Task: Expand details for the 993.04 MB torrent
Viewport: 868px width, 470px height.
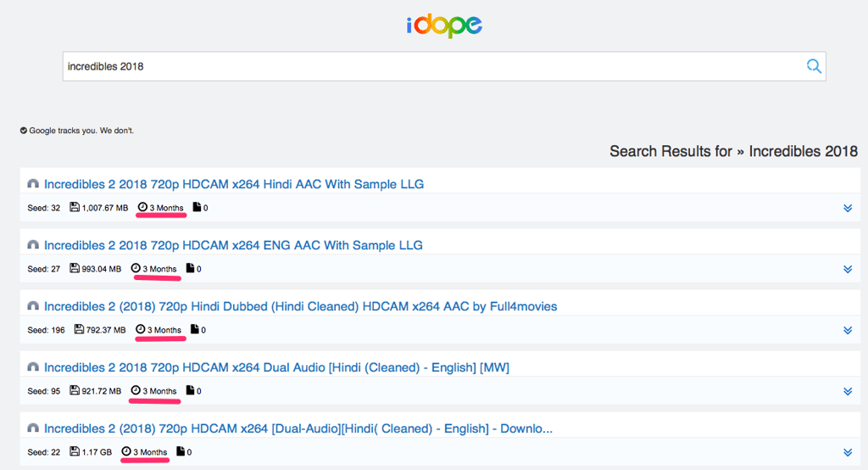Action: pos(848,269)
